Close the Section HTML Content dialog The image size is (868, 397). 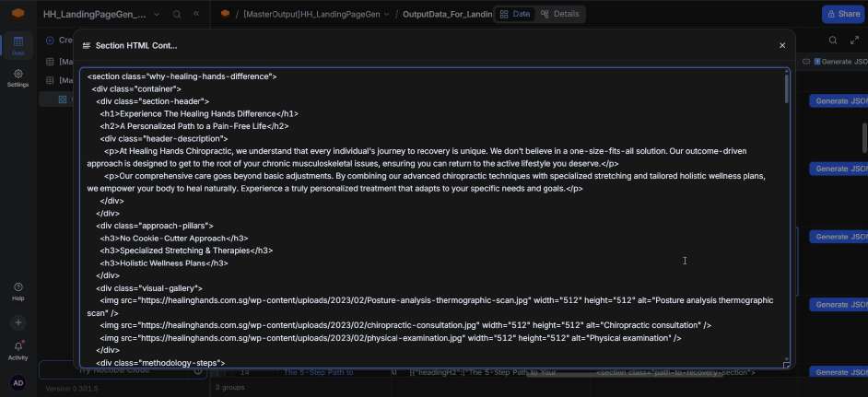(782, 45)
